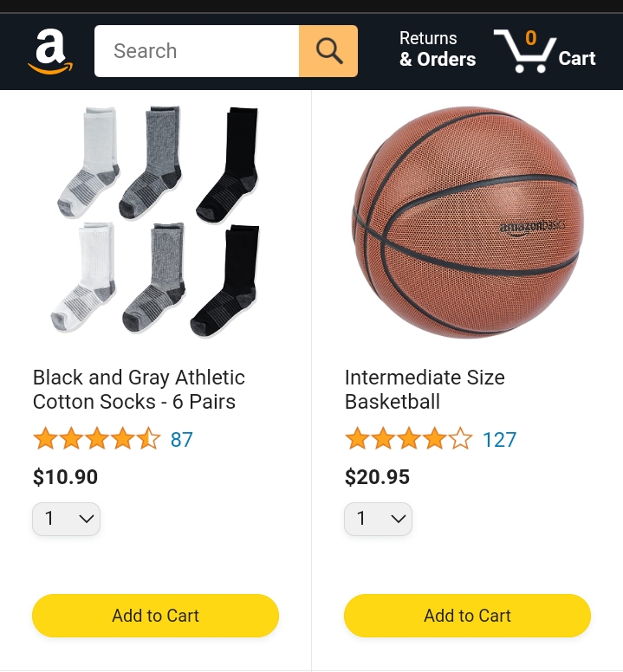Click the Amazon logo home icon
Image resolution: width=623 pixels, height=672 pixels.
pyautogui.click(x=50, y=51)
